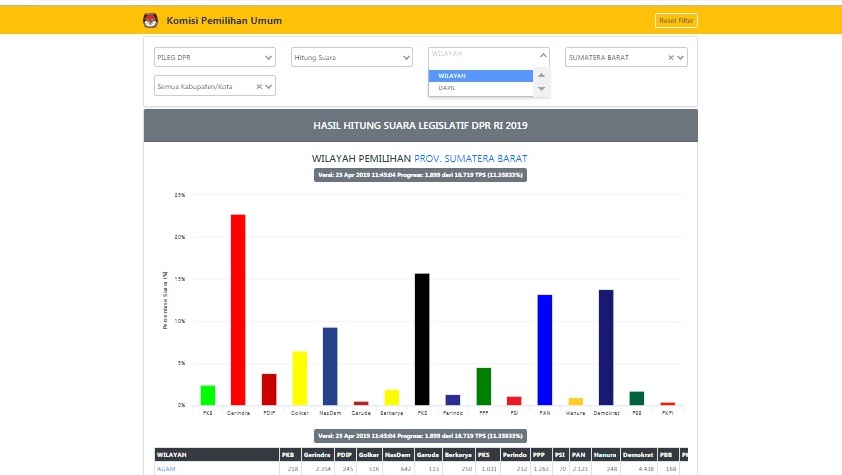Click the black PKS bar

coord(422,338)
